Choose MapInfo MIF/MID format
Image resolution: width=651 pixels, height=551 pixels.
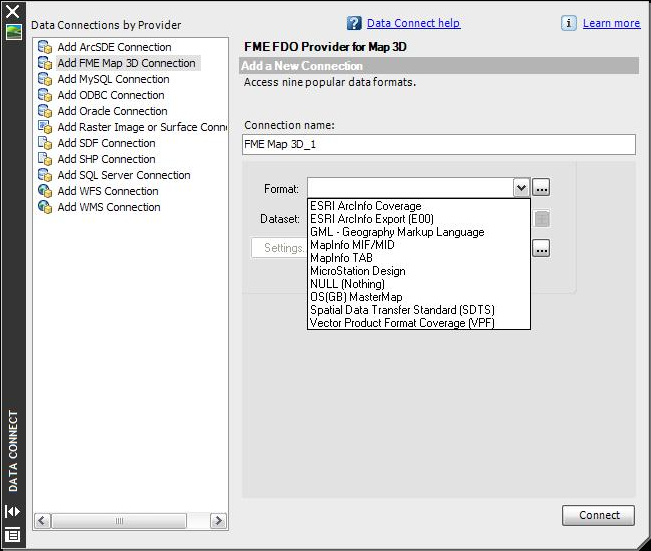point(418,245)
